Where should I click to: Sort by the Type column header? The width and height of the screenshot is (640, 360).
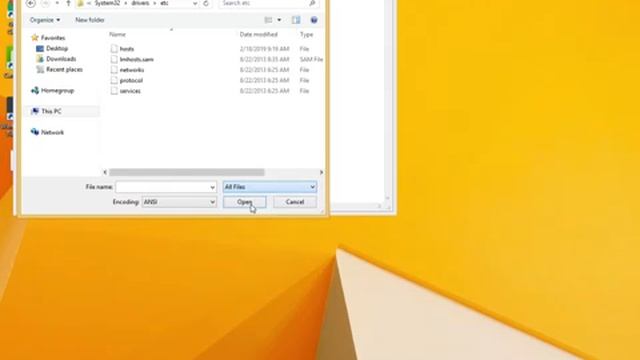tap(307, 34)
